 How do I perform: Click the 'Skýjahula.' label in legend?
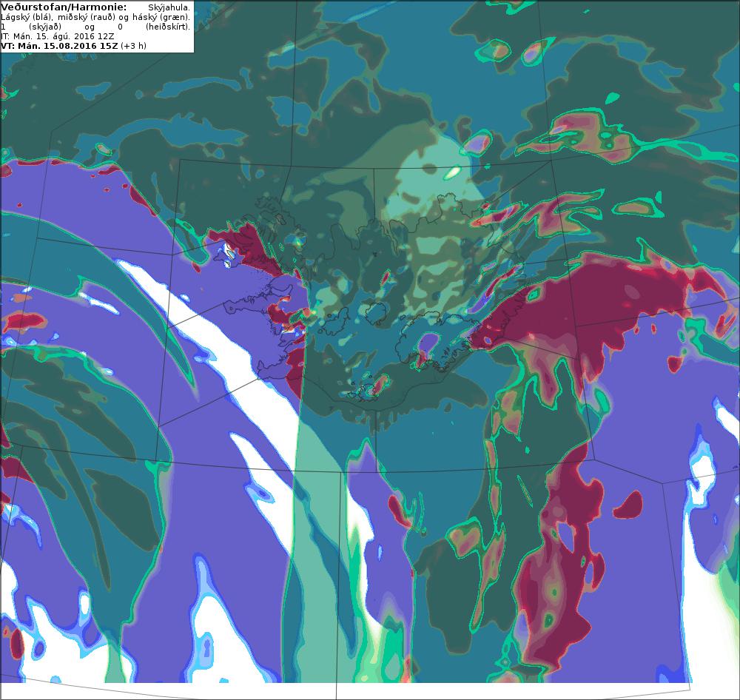(x=169, y=7)
